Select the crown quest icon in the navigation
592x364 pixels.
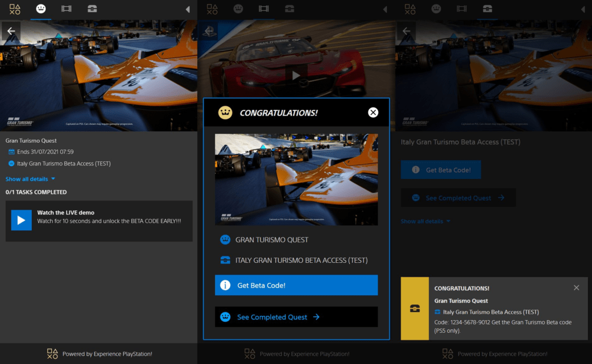(39, 9)
